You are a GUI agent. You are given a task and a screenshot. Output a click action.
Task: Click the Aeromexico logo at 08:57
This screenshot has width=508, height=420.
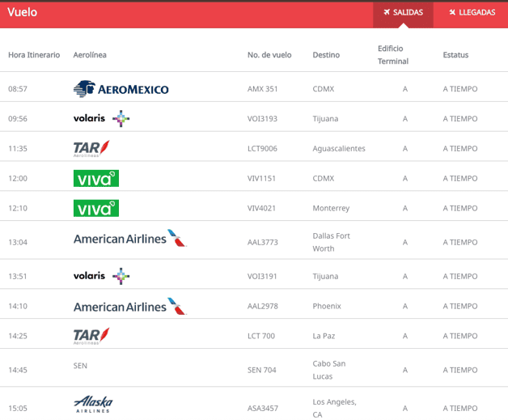point(121,88)
